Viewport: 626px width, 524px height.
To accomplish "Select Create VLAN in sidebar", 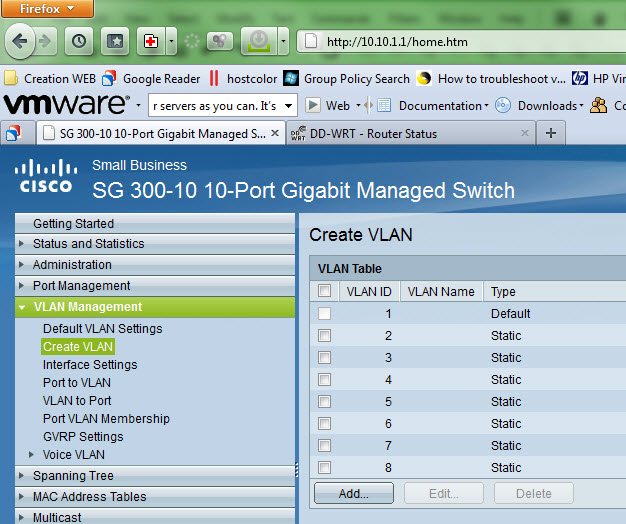I will (x=78, y=346).
